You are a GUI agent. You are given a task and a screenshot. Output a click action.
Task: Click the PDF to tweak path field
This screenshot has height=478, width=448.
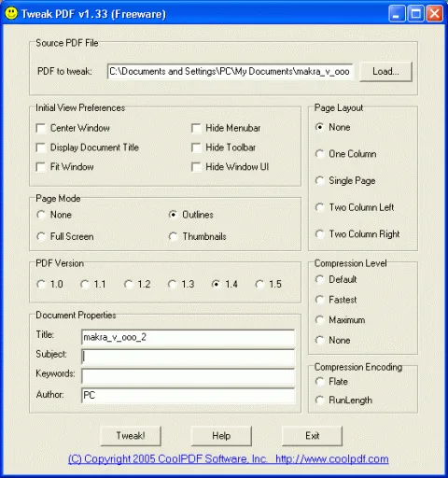point(231,72)
